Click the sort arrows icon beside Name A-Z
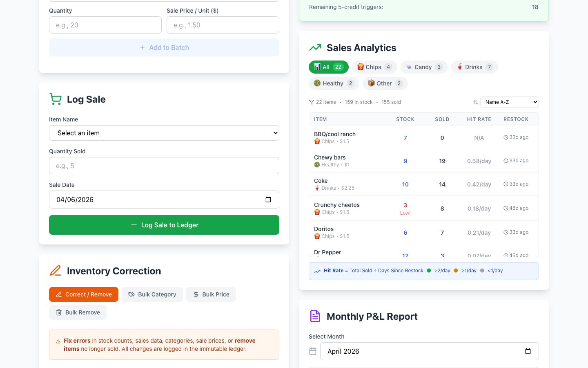 (x=475, y=102)
